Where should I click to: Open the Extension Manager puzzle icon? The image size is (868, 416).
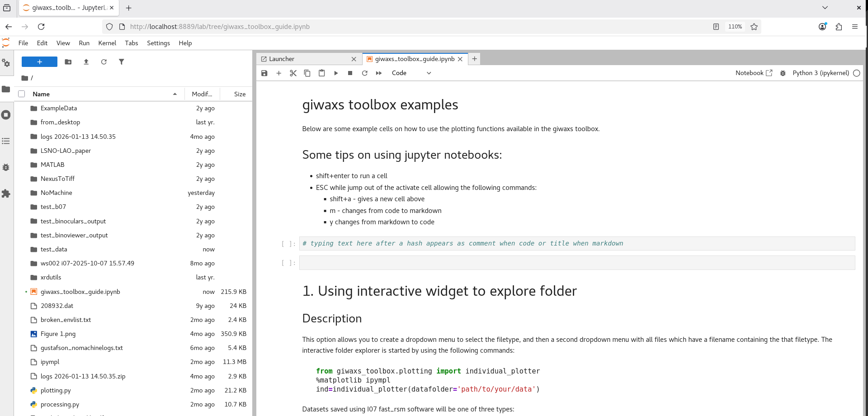(6, 194)
